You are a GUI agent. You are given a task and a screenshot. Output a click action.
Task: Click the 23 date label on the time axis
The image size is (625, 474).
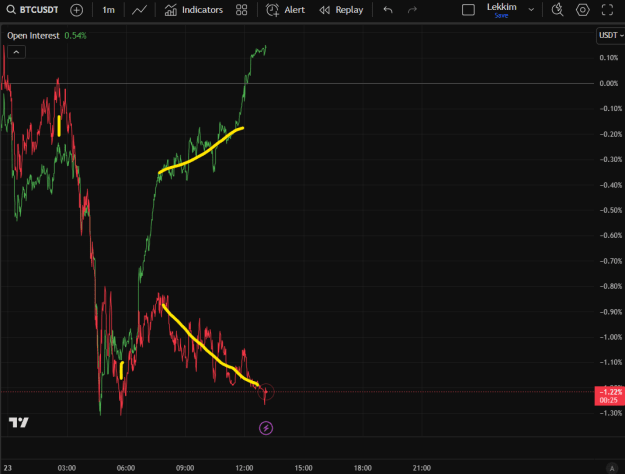pos(8,468)
